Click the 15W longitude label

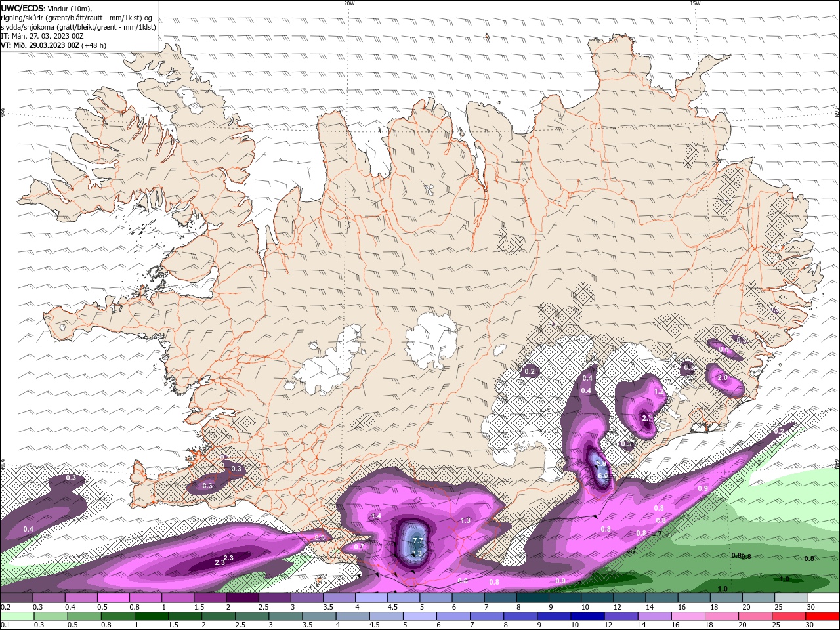(x=695, y=3)
